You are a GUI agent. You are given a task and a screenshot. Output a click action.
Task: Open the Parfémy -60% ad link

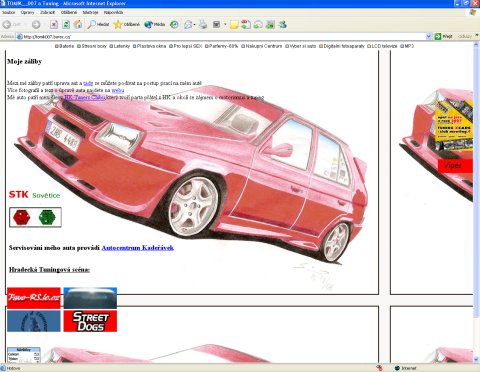[x=221, y=46]
